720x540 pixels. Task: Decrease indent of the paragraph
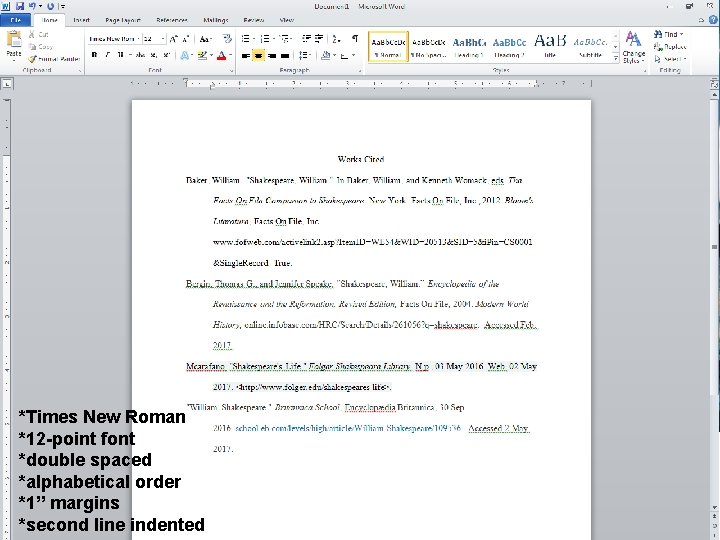click(306, 39)
